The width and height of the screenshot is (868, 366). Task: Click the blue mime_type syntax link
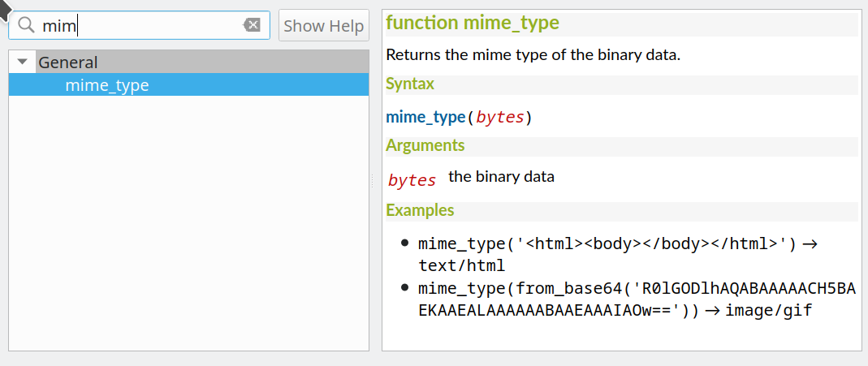pyautogui.click(x=425, y=117)
